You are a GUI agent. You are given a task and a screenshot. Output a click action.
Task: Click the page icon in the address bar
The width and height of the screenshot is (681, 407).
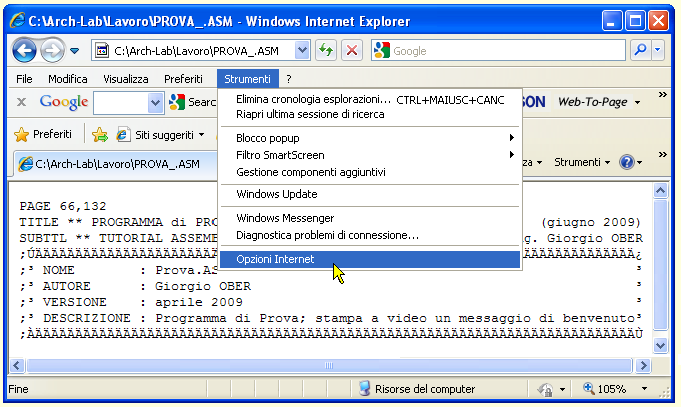click(102, 51)
